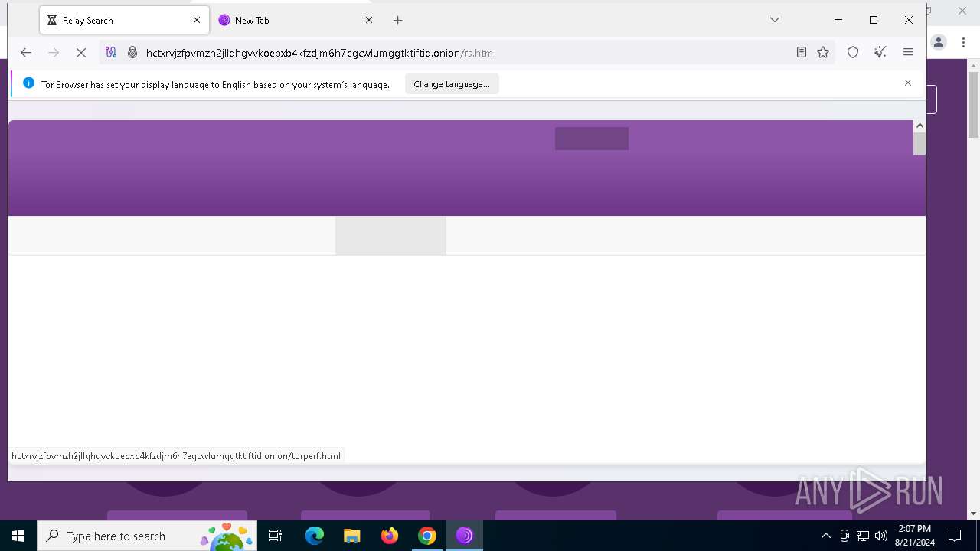Viewport: 980px width, 551px height.
Task: Open the volume control in system tray
Action: tap(881, 536)
